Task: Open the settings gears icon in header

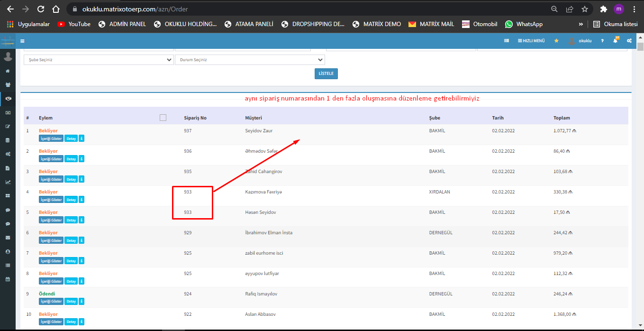Action: [x=629, y=41]
